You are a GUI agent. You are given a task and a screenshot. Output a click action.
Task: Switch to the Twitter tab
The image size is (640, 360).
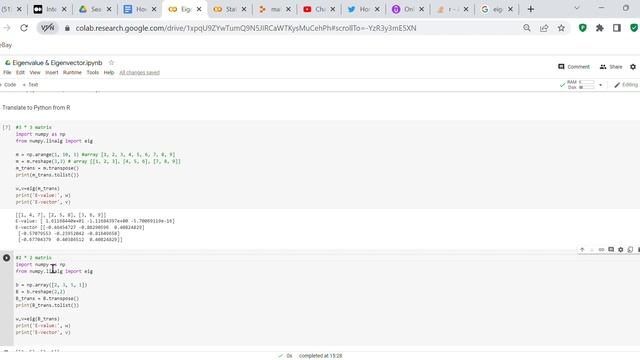pyautogui.click(x=364, y=9)
